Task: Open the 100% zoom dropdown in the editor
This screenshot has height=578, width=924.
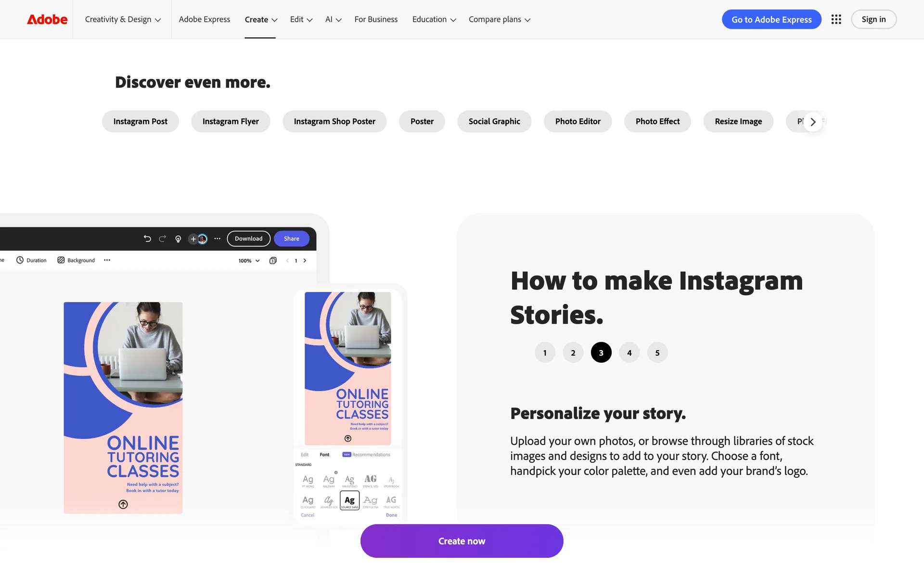Action: 249,261
